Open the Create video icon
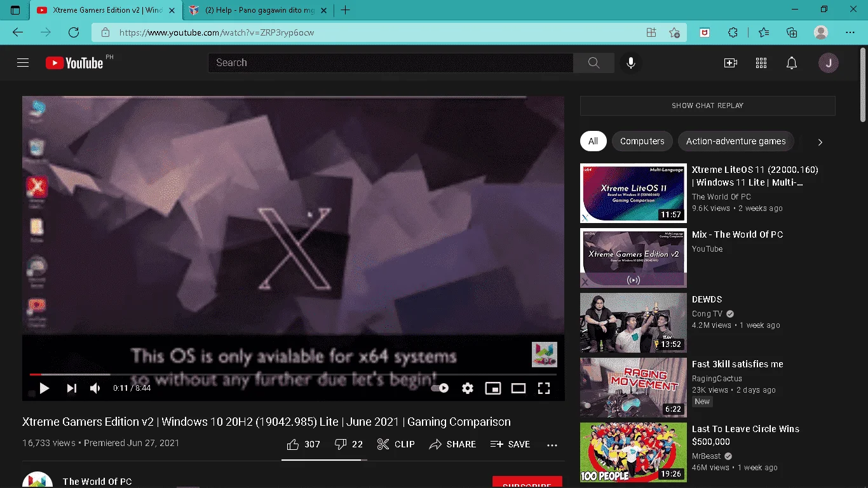The width and height of the screenshot is (868, 488). tap(731, 63)
